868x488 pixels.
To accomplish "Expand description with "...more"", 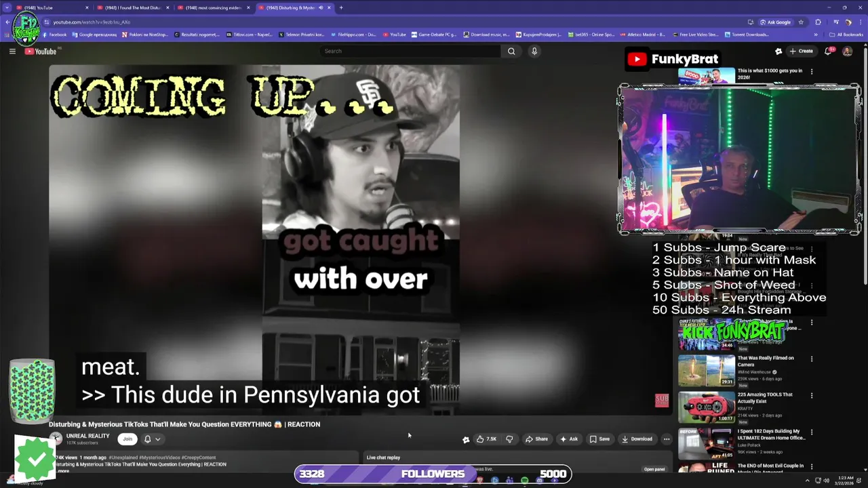I will [x=63, y=470].
